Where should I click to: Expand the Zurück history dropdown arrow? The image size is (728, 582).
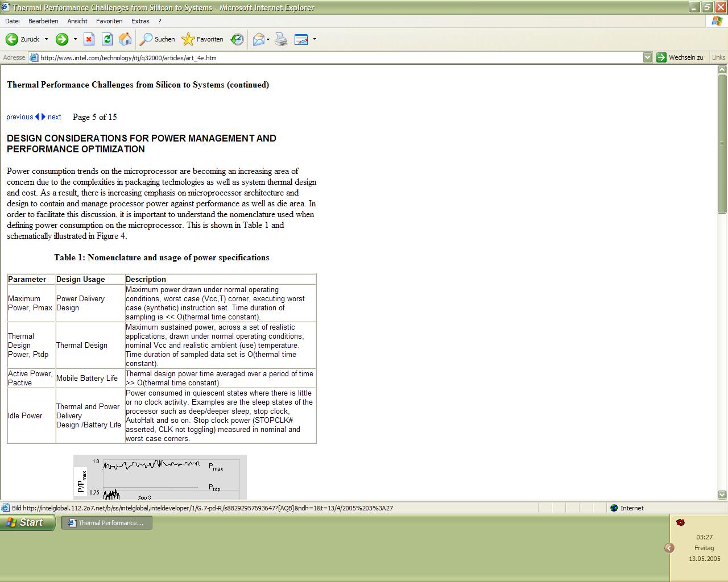tap(47, 39)
